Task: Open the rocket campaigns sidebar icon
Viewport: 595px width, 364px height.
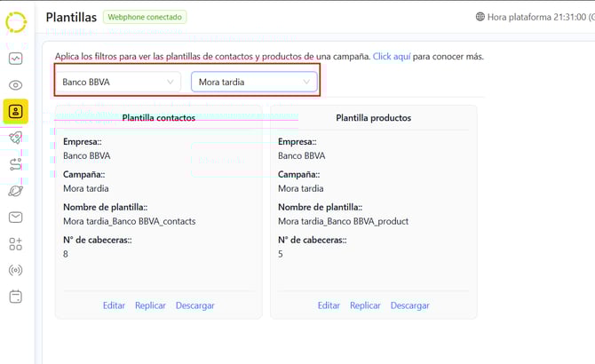Action: pos(16,138)
